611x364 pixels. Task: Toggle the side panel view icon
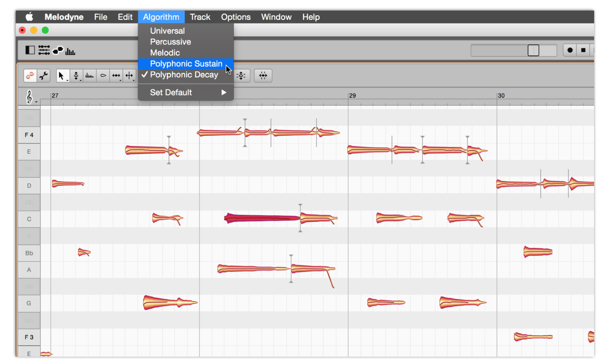[30, 50]
